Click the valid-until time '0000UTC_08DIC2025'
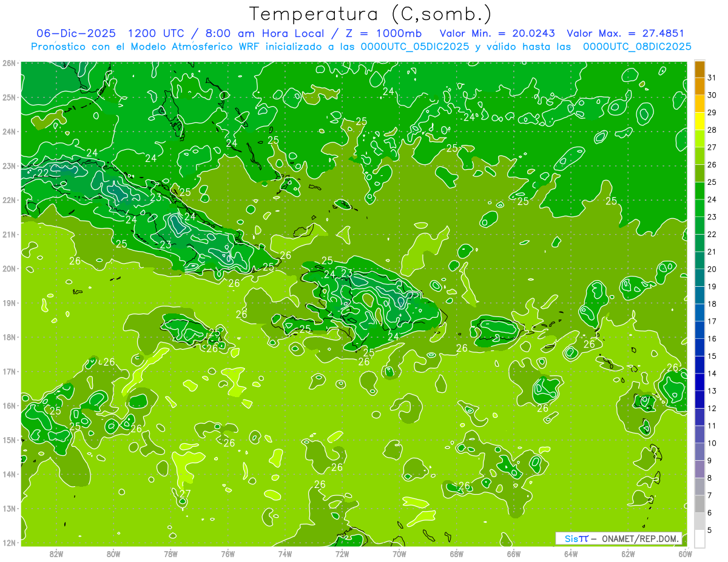The image size is (728, 562). coord(637,47)
